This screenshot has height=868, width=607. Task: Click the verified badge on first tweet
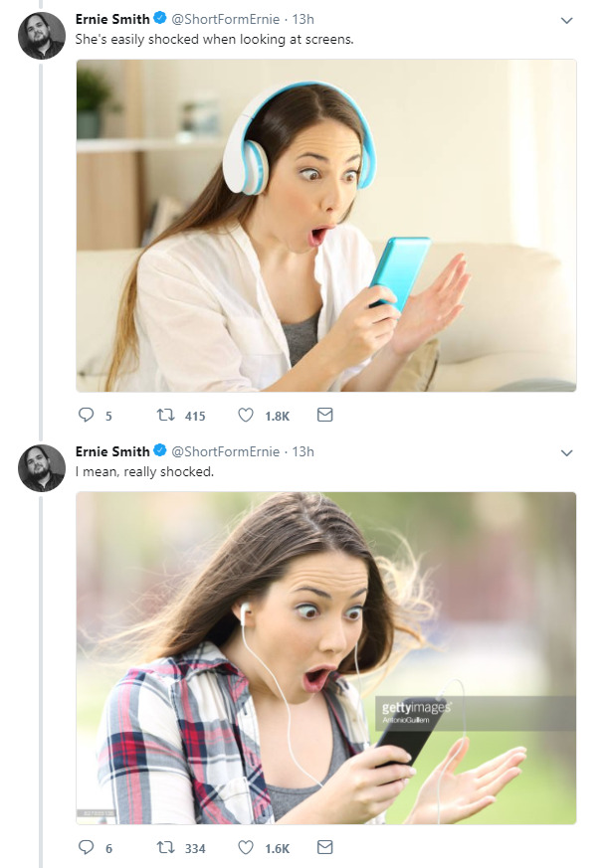[x=160, y=19]
